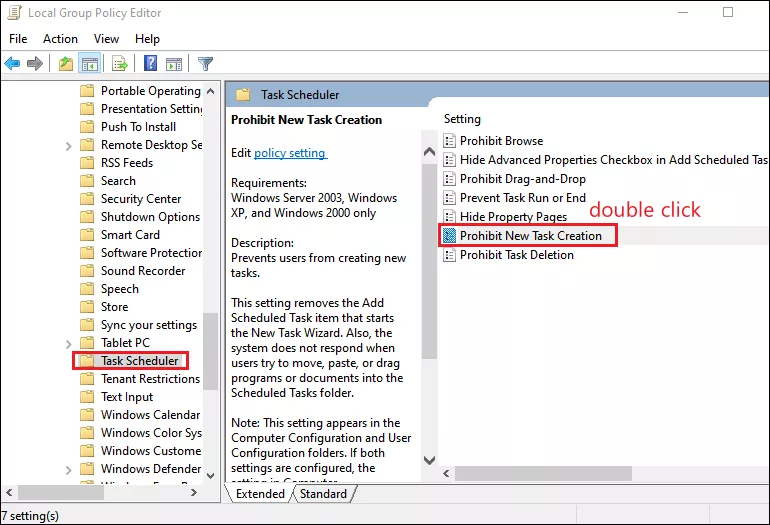Click the Push To Install folder icon
Viewport: 770px width, 525px height.
coord(87,127)
